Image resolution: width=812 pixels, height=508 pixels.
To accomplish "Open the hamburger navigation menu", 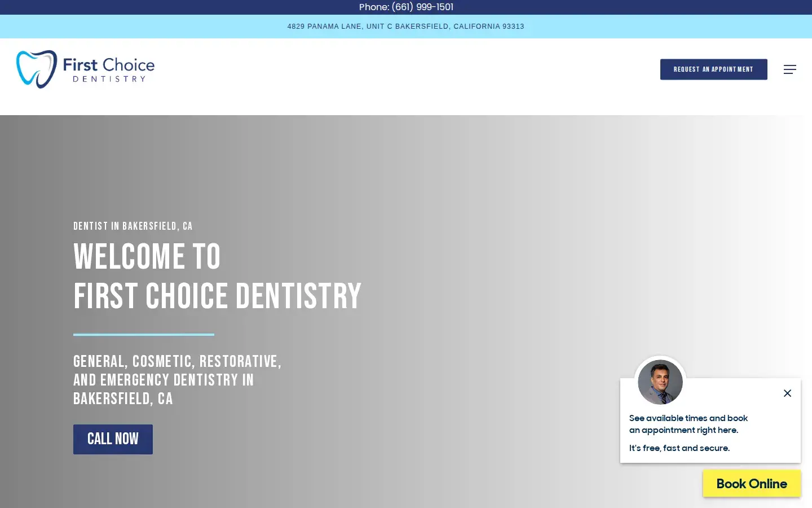I will (x=789, y=69).
